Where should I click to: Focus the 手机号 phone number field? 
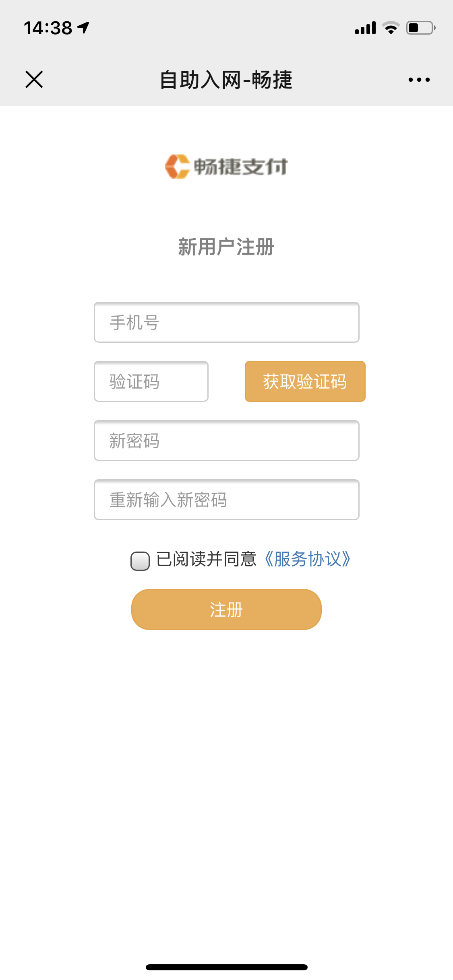226,322
